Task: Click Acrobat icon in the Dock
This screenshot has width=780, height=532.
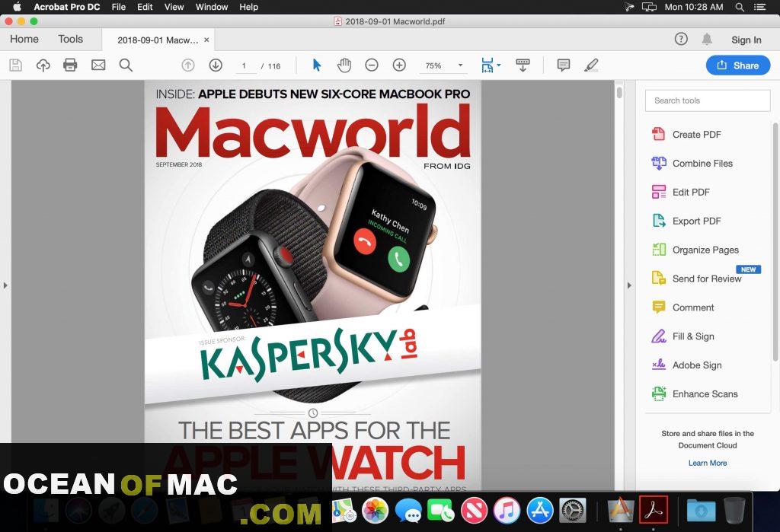Action: point(653,510)
